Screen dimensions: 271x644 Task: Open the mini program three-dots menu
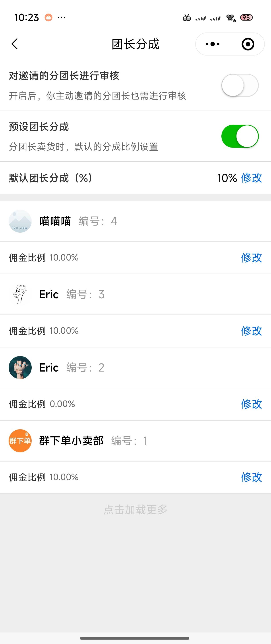click(x=213, y=44)
